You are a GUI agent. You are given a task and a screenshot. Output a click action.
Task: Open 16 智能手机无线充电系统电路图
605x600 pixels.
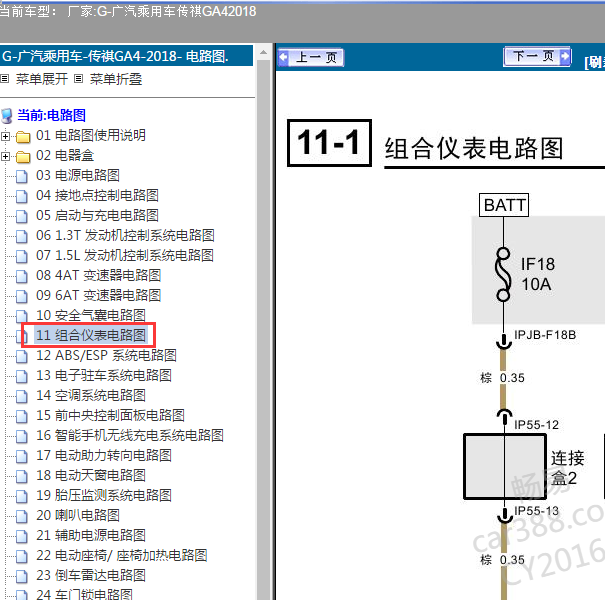(130, 436)
